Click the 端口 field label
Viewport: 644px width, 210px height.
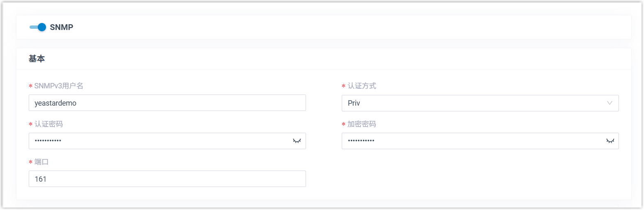point(41,162)
